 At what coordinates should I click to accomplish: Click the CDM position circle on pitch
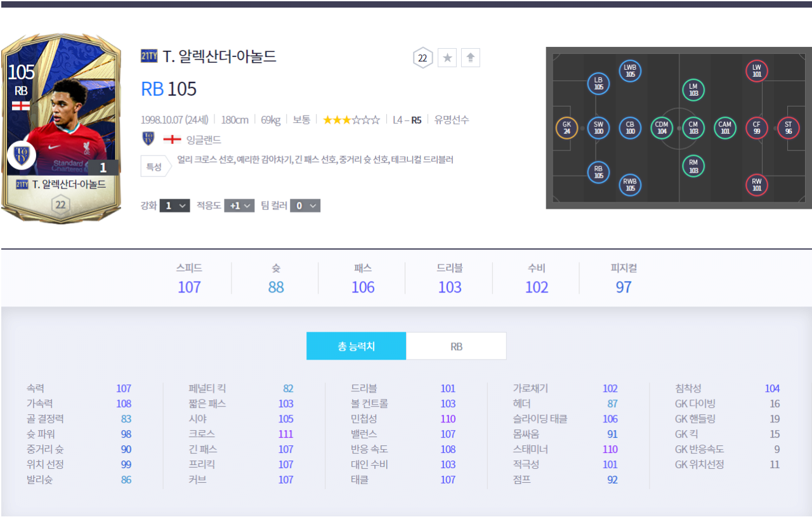[662, 128]
